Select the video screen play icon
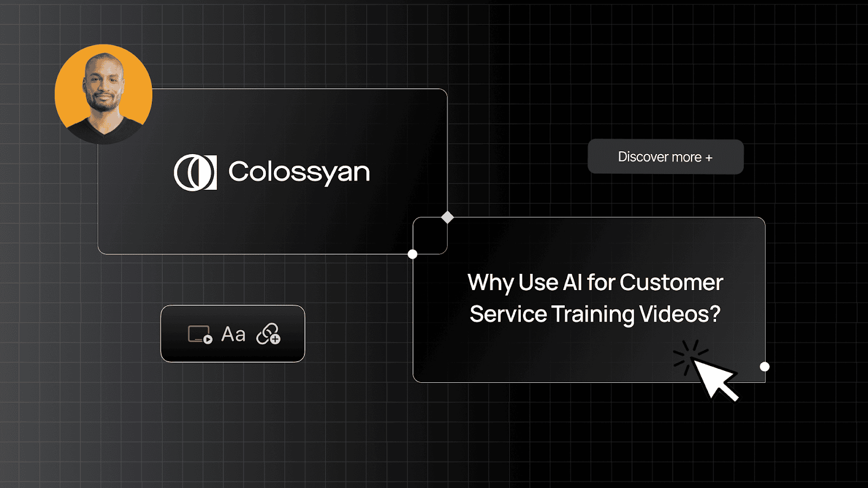Viewport: 868px width, 488px height. 200,335
